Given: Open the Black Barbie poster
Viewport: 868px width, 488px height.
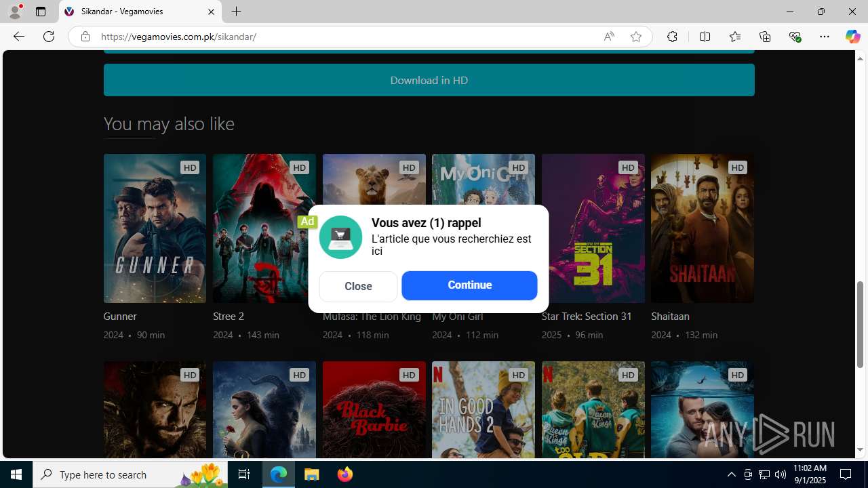Looking at the screenshot, I should pos(374,409).
